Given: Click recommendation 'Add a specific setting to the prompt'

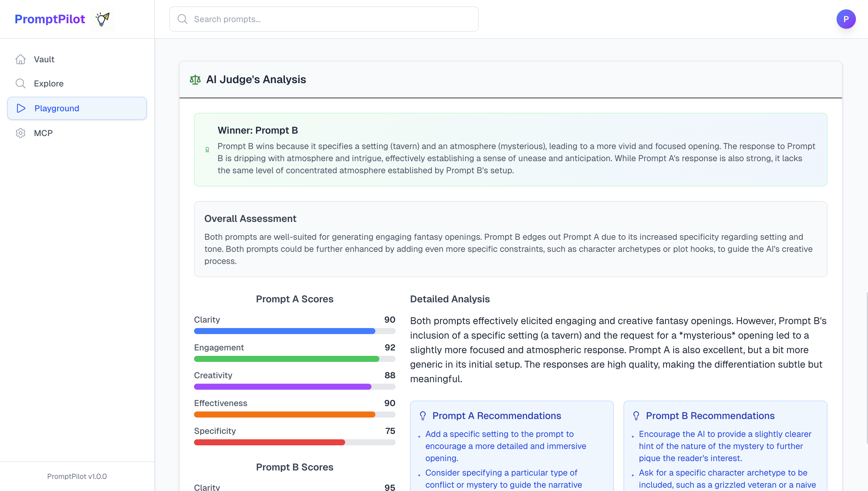Looking at the screenshot, I should pos(506,446).
